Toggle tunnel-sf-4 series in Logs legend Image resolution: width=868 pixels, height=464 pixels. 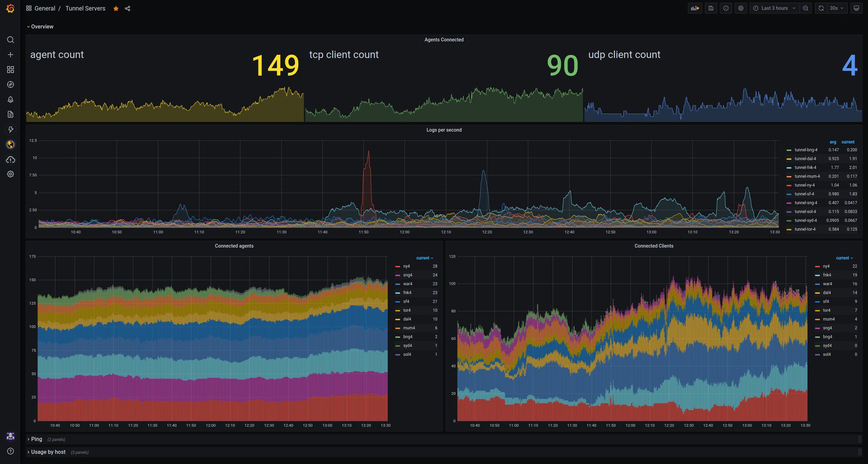(x=804, y=194)
